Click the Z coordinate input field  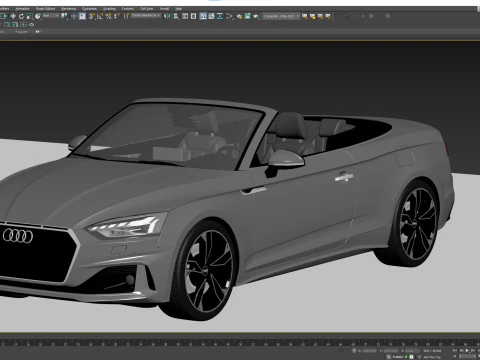coord(412,351)
